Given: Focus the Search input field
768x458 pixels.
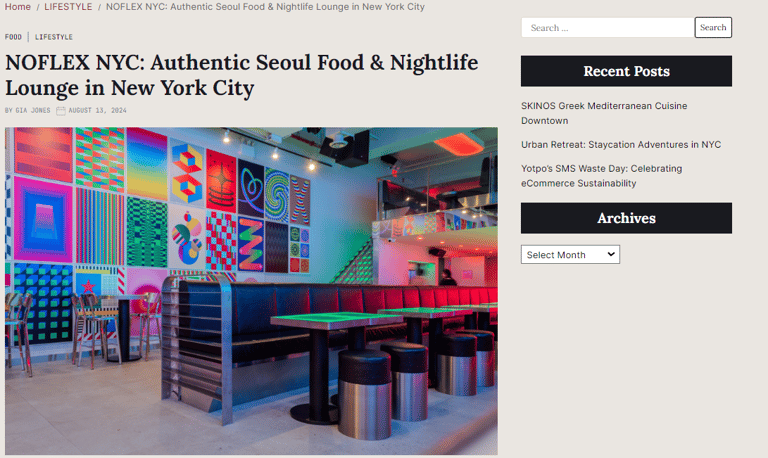Looking at the screenshot, I should pos(608,28).
